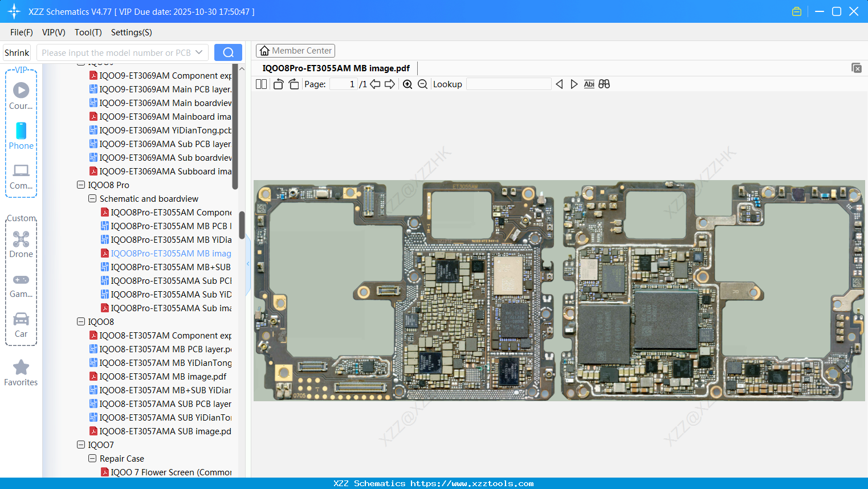Select the zoom-out magnifier tool

coord(422,84)
